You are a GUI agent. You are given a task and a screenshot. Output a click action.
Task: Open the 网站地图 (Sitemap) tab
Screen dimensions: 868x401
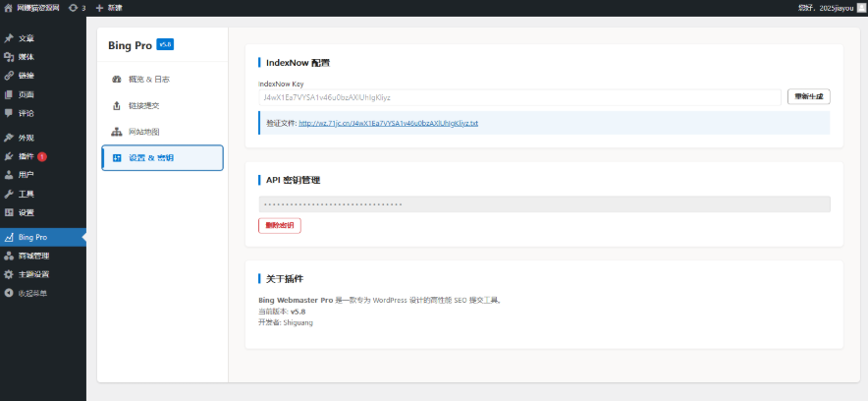tap(162, 132)
